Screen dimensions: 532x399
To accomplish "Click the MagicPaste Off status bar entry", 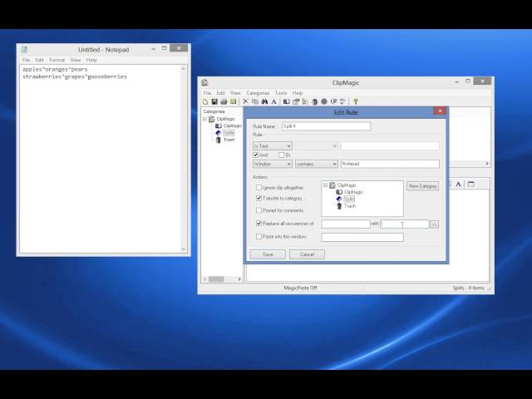I will [300, 288].
